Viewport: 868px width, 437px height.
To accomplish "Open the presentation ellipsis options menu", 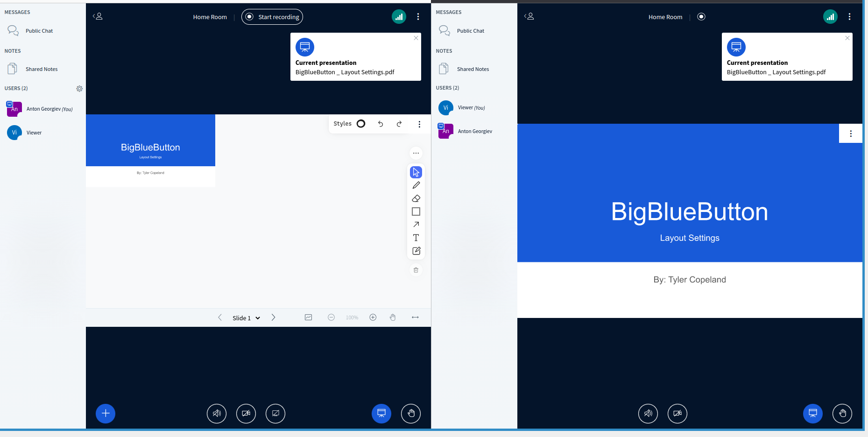I will (x=416, y=153).
